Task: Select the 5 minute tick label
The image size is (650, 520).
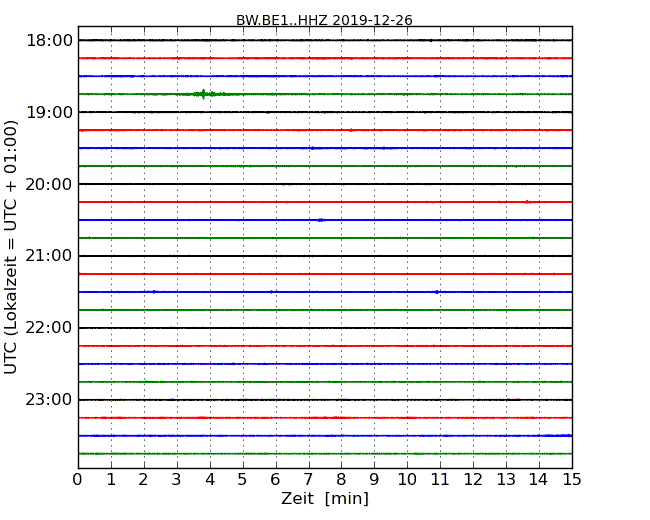Action: point(243,480)
